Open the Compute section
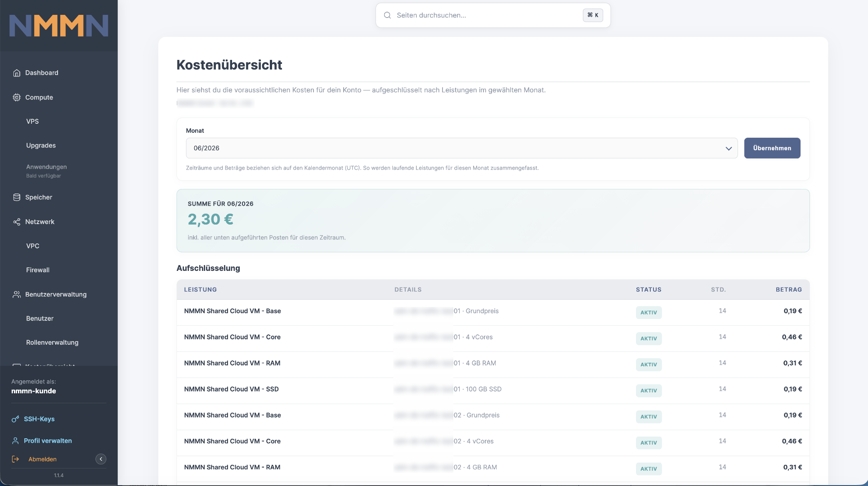This screenshot has width=868, height=486. (x=39, y=97)
